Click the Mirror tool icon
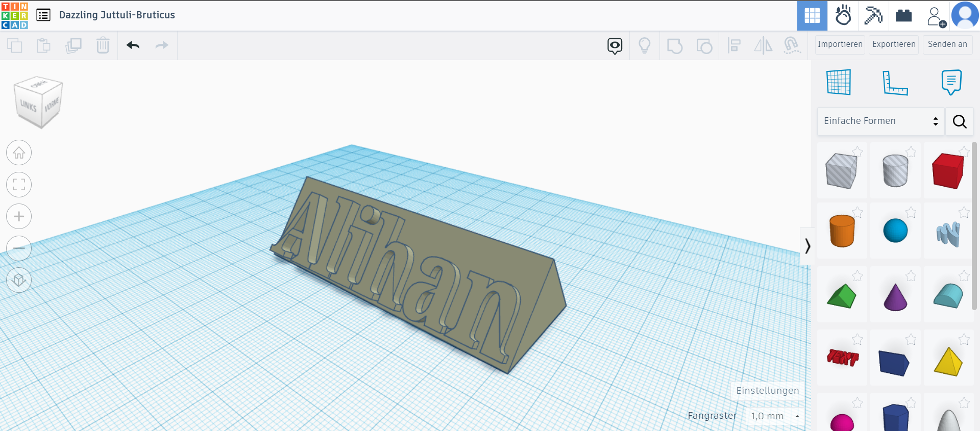 763,46
